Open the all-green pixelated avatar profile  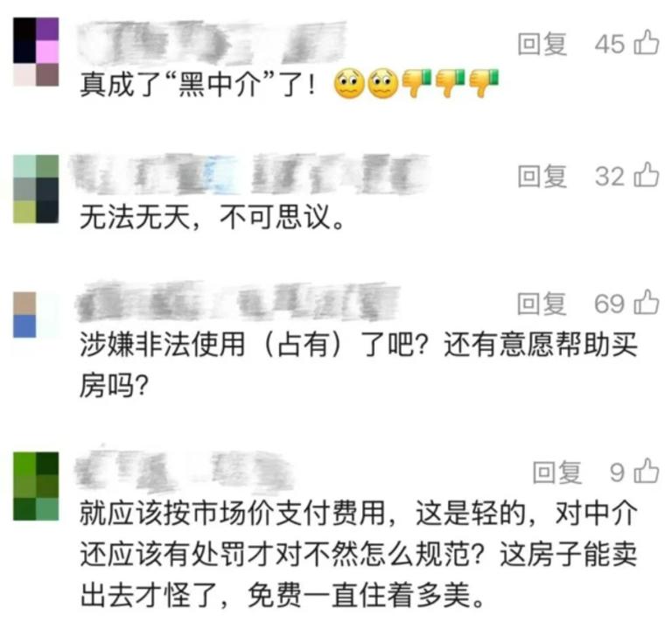click(x=36, y=486)
